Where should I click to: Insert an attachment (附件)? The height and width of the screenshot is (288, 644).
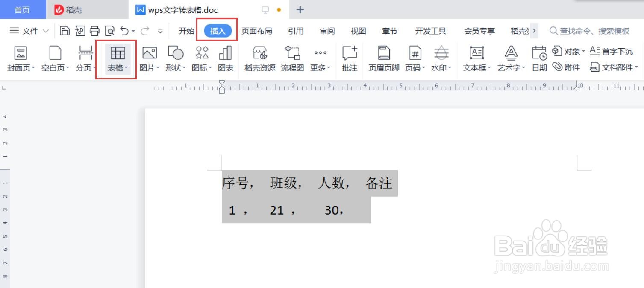point(566,67)
